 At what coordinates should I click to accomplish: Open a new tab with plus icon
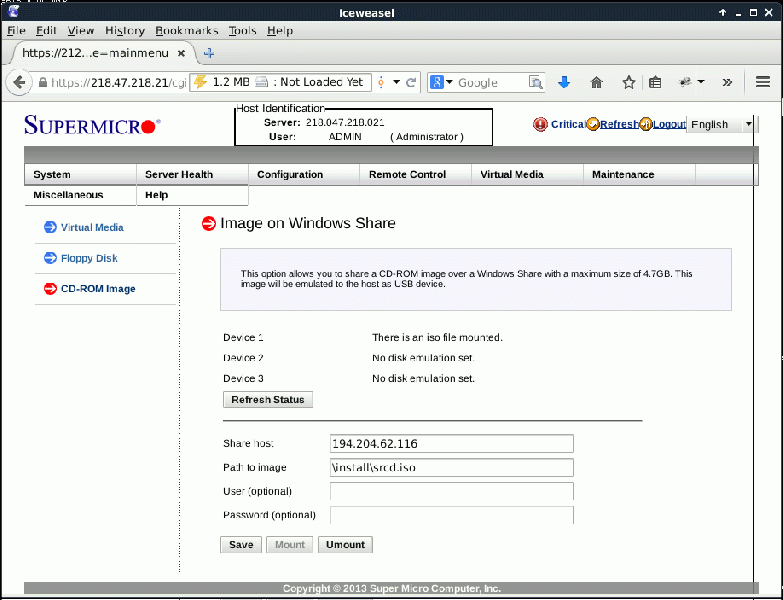209,53
